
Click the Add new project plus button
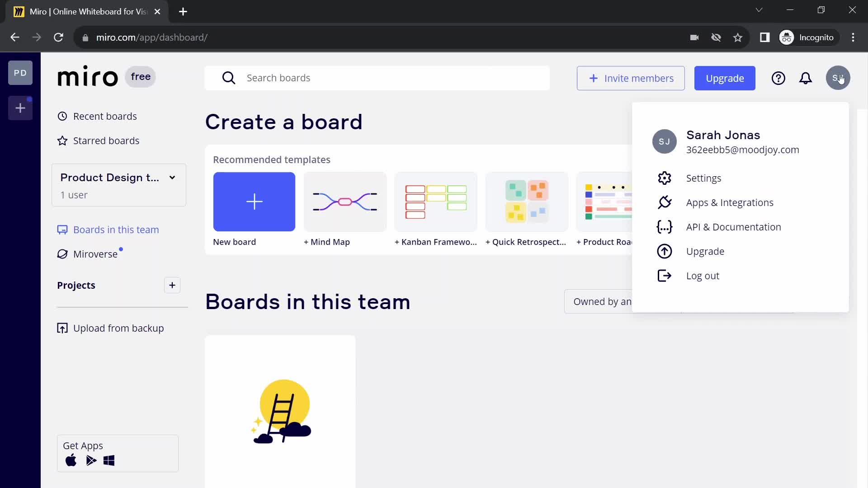[x=172, y=285]
